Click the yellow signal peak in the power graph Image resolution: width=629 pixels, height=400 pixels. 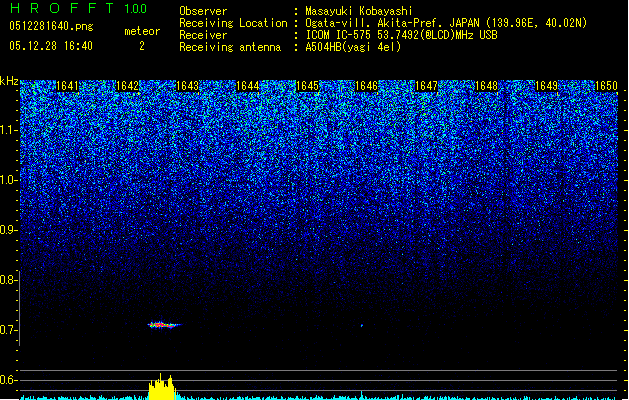162,387
